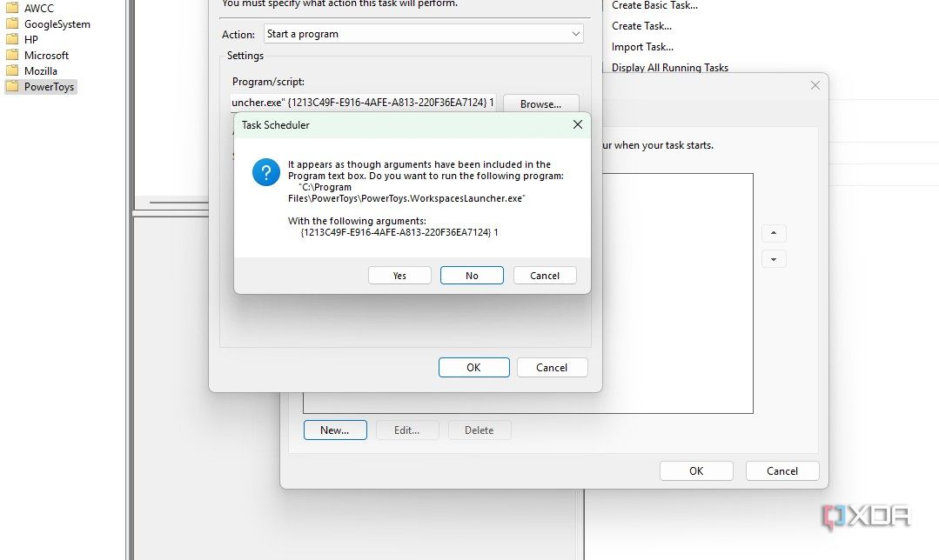Open the AWCC folder in the tree
Screen dimensions: 939x560
(x=39, y=9)
